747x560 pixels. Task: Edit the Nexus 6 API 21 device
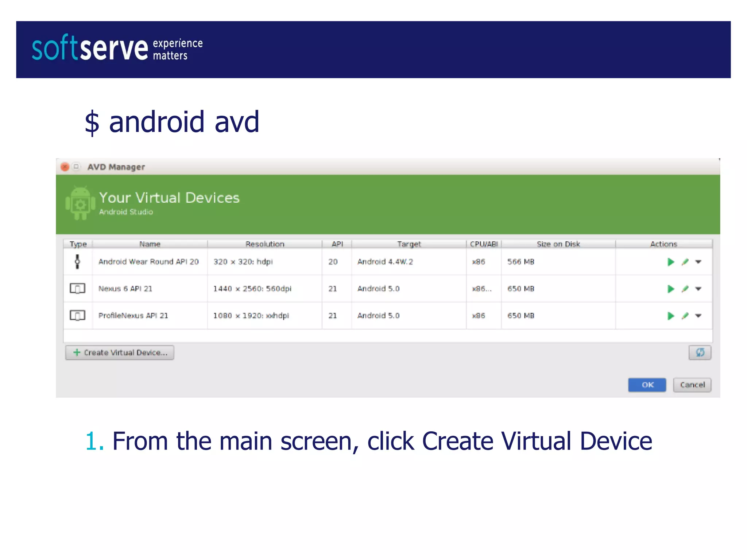(685, 289)
